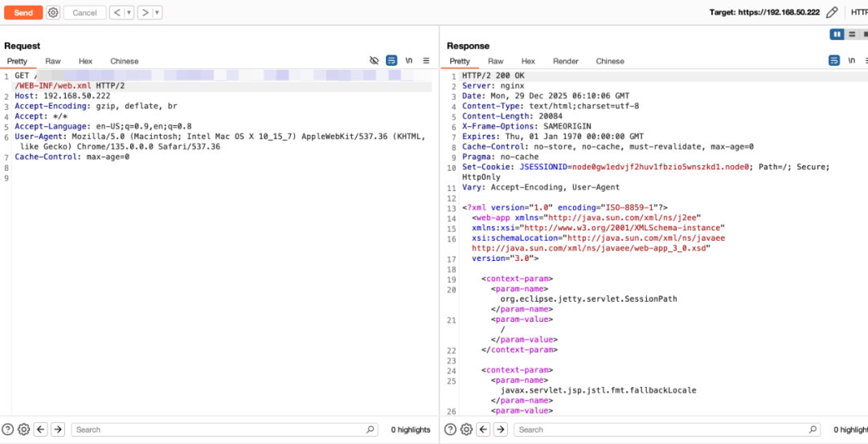Click the Host: 192.168.50.222 header line

point(63,96)
